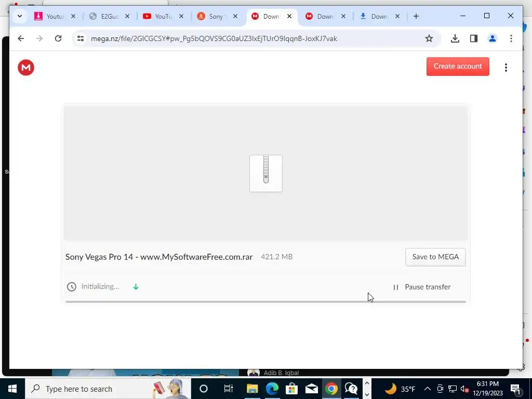The width and height of the screenshot is (532, 399).
Task: View site information icon in address bar
Action: pyautogui.click(x=81, y=38)
